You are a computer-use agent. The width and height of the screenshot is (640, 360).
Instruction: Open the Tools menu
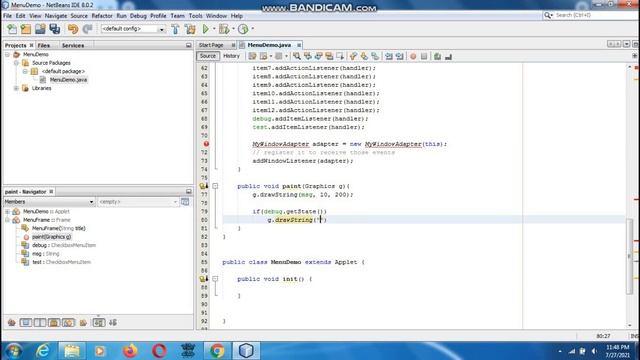pos(195,16)
